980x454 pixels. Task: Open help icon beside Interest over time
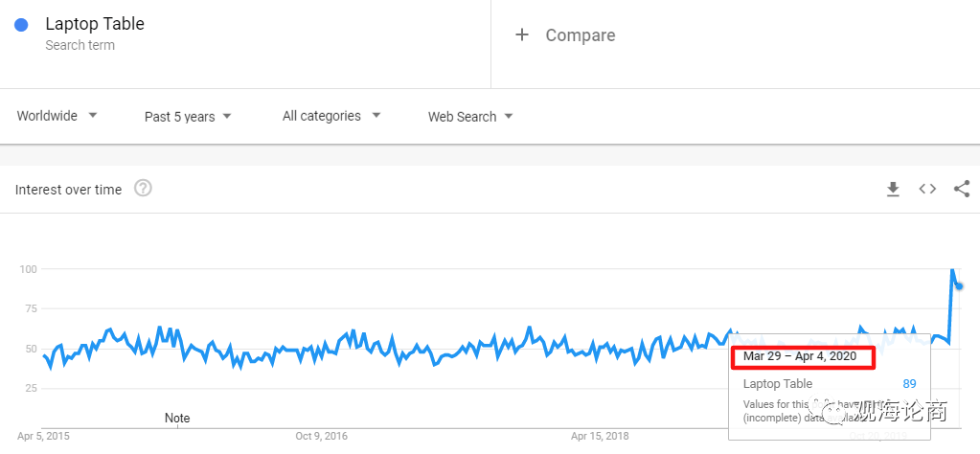click(143, 189)
